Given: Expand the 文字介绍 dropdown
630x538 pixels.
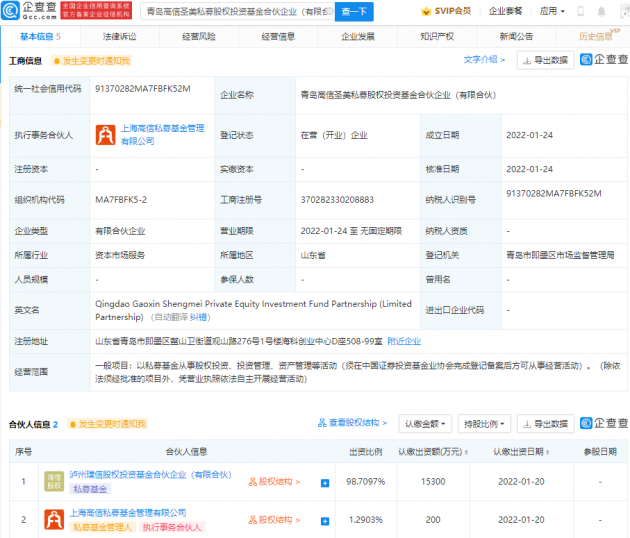Looking at the screenshot, I should pos(484,60).
